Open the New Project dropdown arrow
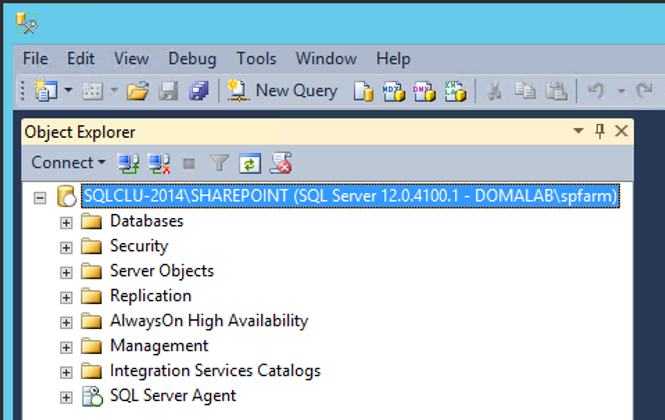The width and height of the screenshot is (665, 420). (68, 90)
